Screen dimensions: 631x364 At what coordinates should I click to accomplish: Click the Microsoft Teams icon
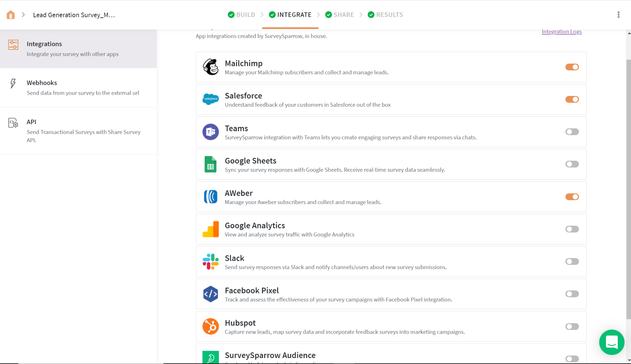coord(211,132)
